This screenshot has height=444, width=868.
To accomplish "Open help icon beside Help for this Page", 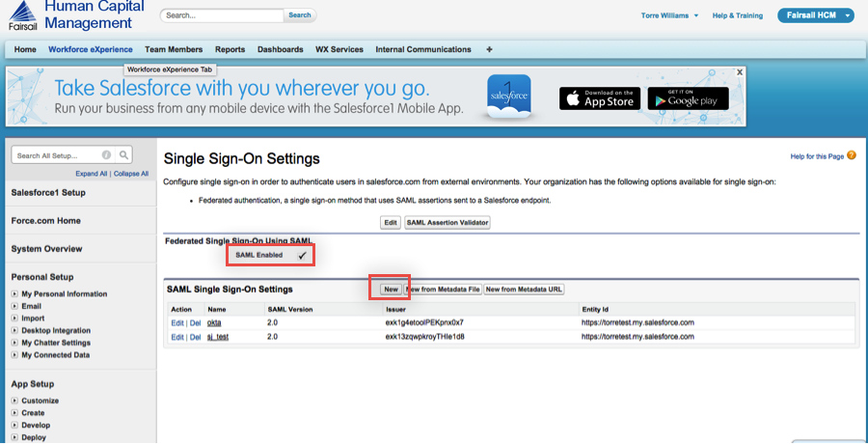I will pyautogui.click(x=852, y=155).
